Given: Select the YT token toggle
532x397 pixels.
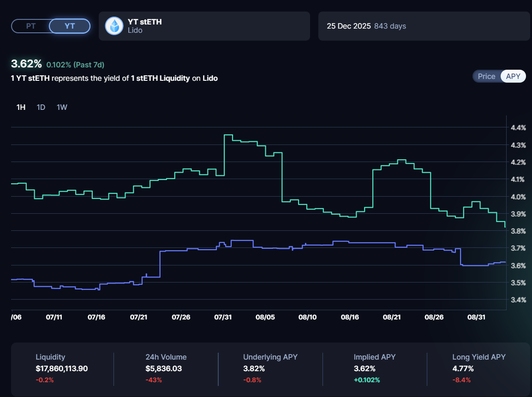Looking at the screenshot, I should click(x=70, y=26).
